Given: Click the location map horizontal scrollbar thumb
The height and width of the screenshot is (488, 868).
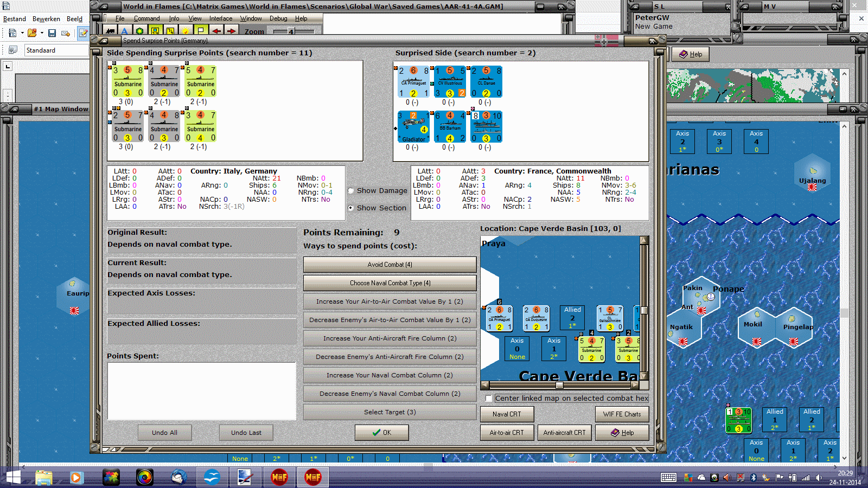Looking at the screenshot, I should point(559,386).
